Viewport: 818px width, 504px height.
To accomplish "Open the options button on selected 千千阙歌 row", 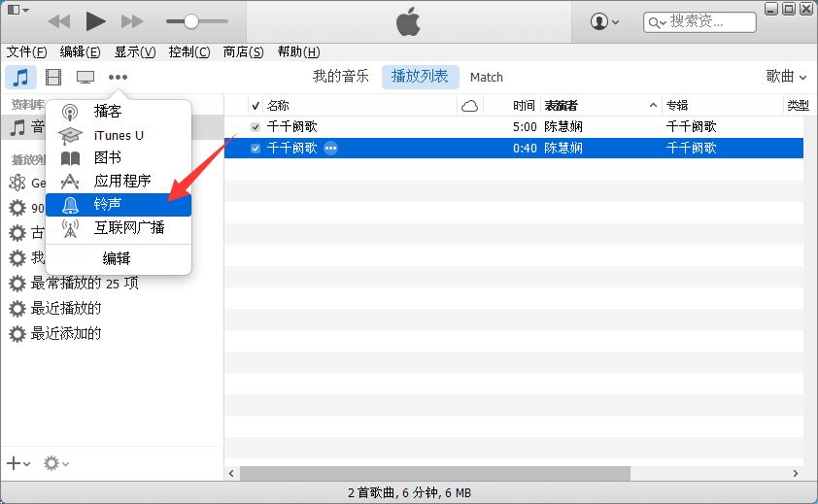I will click(x=330, y=149).
